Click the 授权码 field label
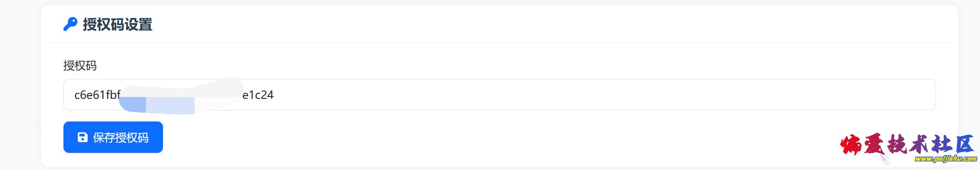Viewport: 980px width, 170px height. (x=80, y=66)
